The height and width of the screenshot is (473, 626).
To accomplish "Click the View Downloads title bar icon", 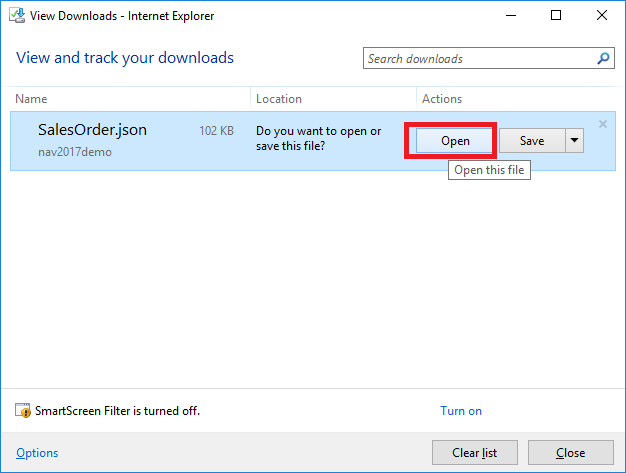I will 17,16.
